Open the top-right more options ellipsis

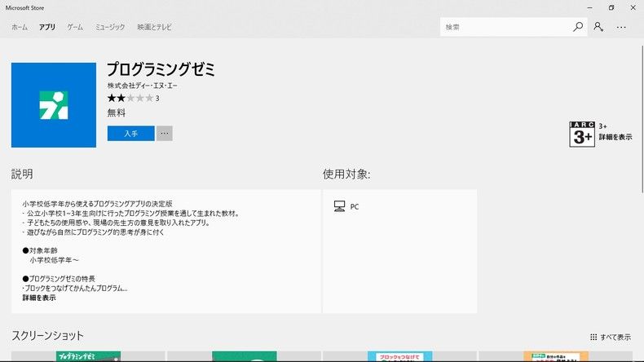tap(621, 28)
